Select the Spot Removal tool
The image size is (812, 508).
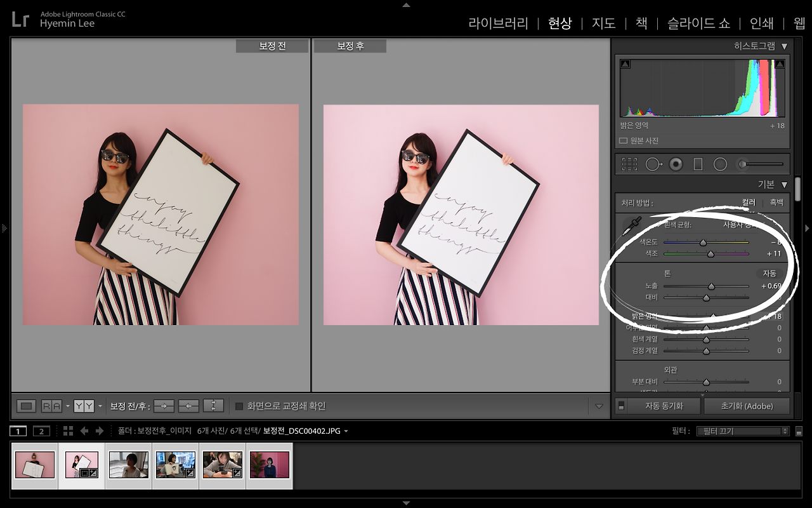653,164
